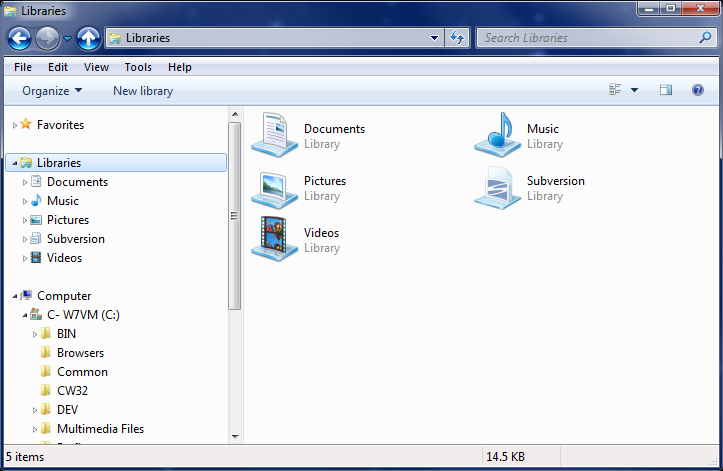Image resolution: width=723 pixels, height=471 pixels.
Task: Open the Documents library icon
Action: click(272, 135)
